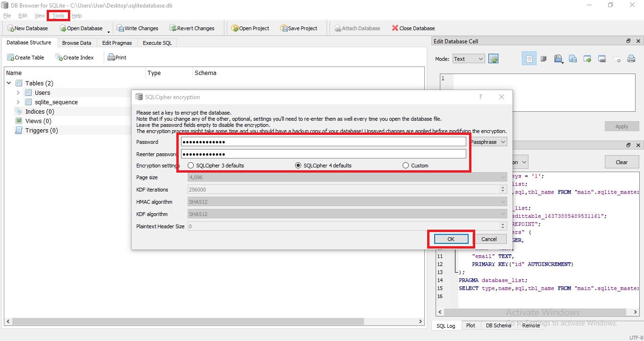
Task: Open the KDF algorithm dropdown
Action: 347,214
